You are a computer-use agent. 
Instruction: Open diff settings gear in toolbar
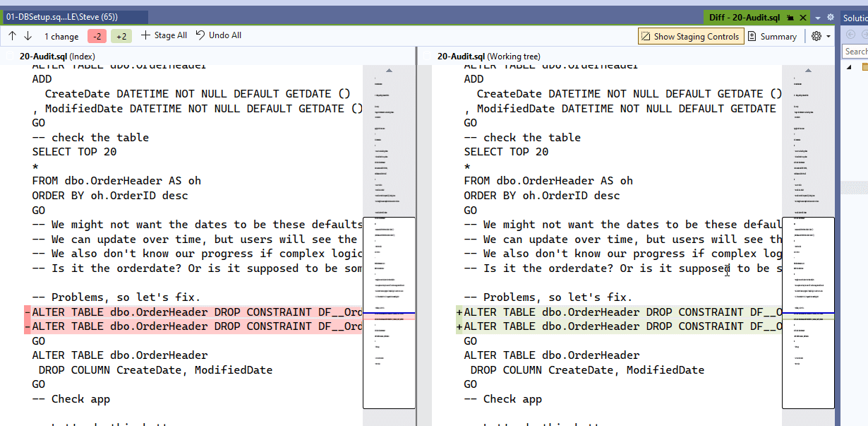coord(816,36)
